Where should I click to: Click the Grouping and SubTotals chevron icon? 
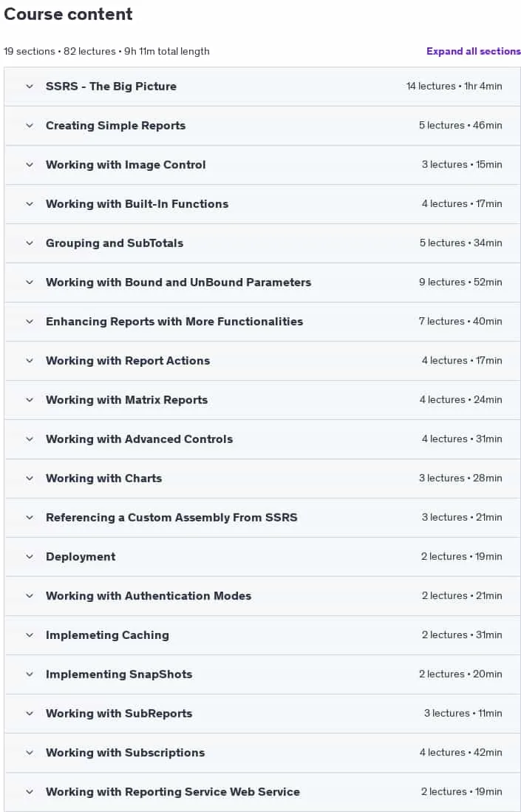coord(30,243)
